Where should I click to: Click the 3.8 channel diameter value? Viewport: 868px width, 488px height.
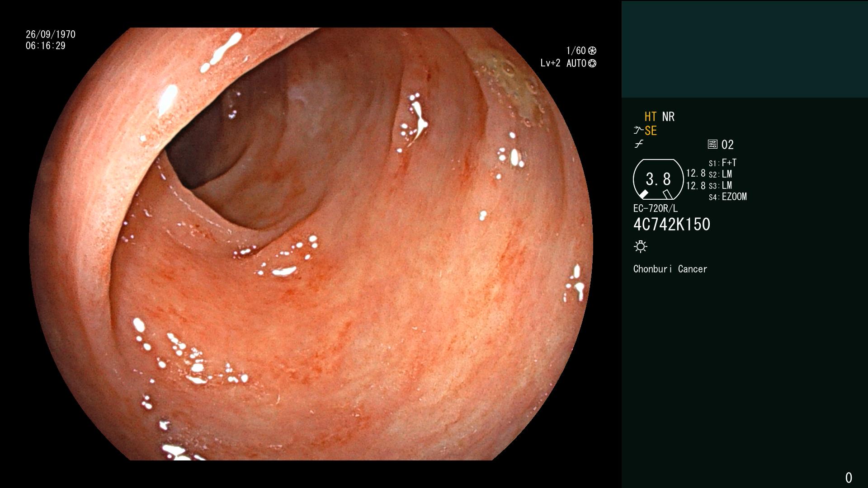pos(658,179)
